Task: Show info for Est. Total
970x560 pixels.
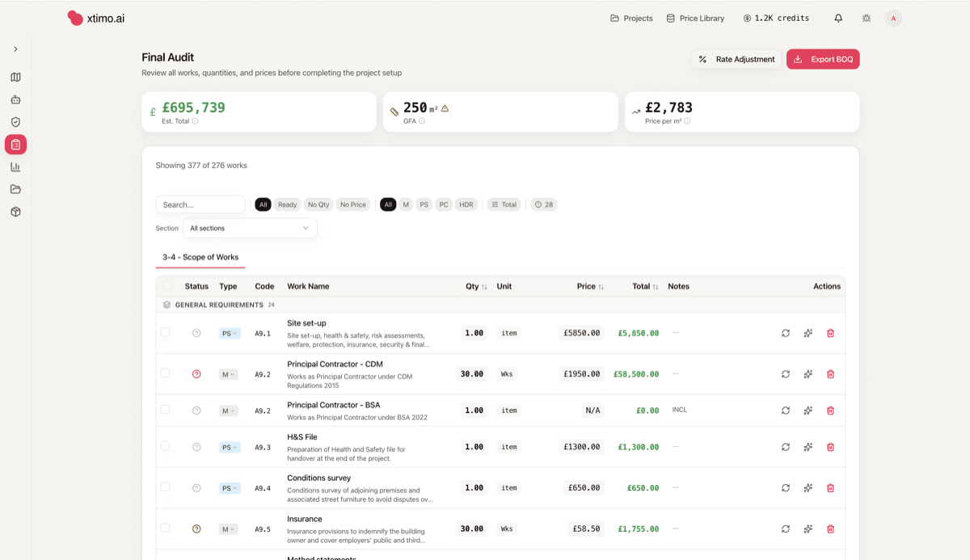Action: click(x=195, y=121)
